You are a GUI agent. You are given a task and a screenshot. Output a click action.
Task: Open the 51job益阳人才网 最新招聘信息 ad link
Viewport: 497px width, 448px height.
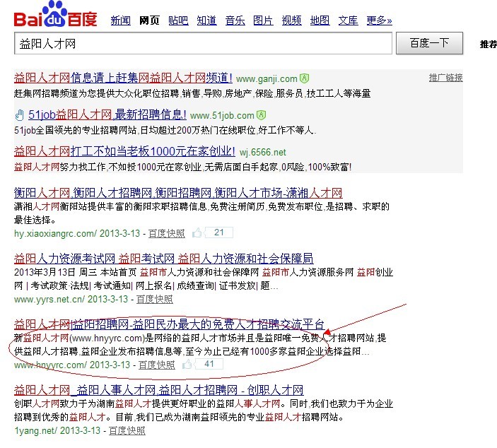point(107,114)
